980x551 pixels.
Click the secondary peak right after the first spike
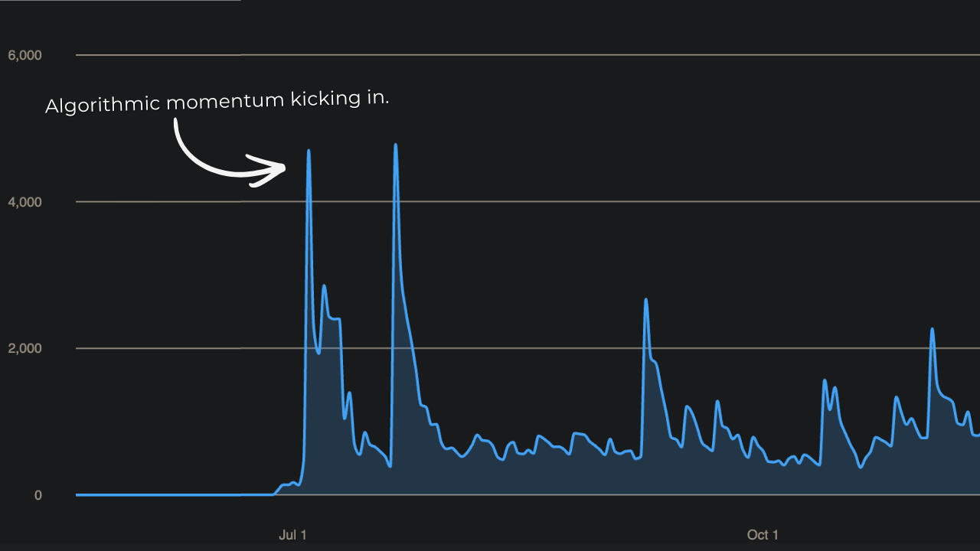324,287
